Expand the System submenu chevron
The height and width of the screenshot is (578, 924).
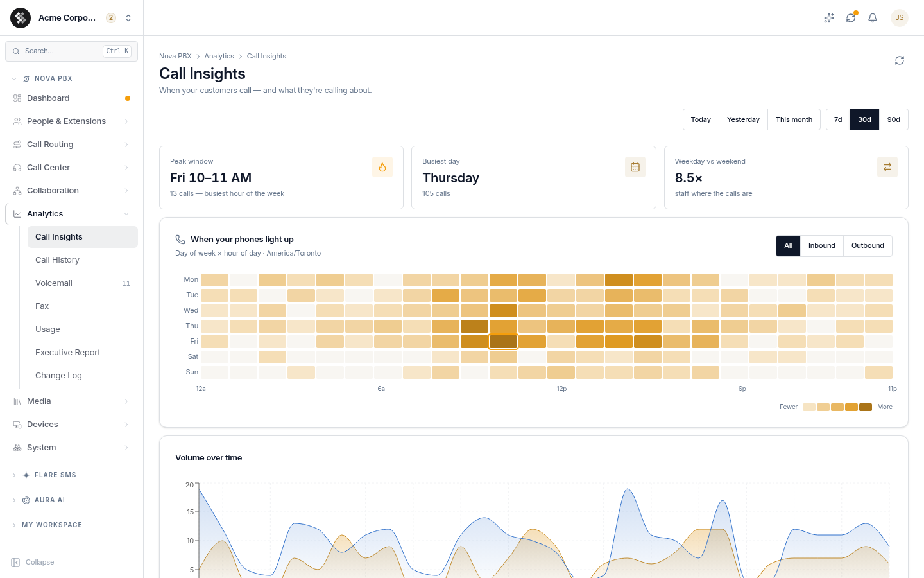pyautogui.click(x=126, y=448)
